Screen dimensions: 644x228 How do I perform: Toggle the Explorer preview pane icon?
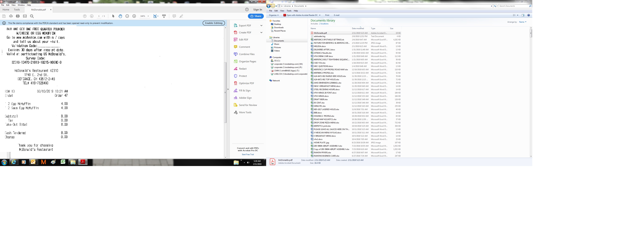[523, 15]
